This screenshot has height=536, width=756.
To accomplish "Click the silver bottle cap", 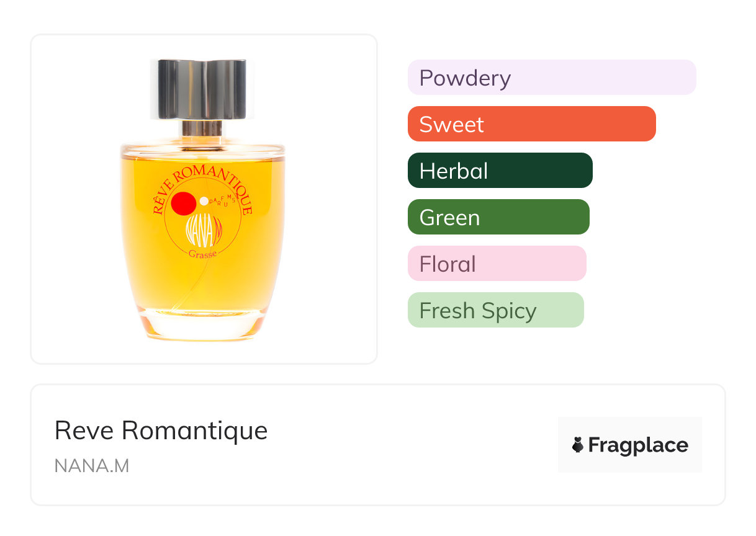I will pyautogui.click(x=202, y=89).
